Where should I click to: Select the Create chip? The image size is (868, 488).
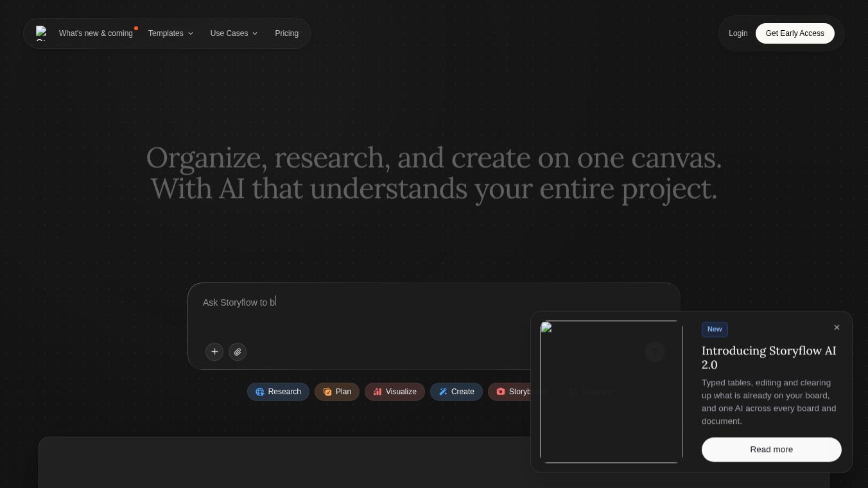456,392
